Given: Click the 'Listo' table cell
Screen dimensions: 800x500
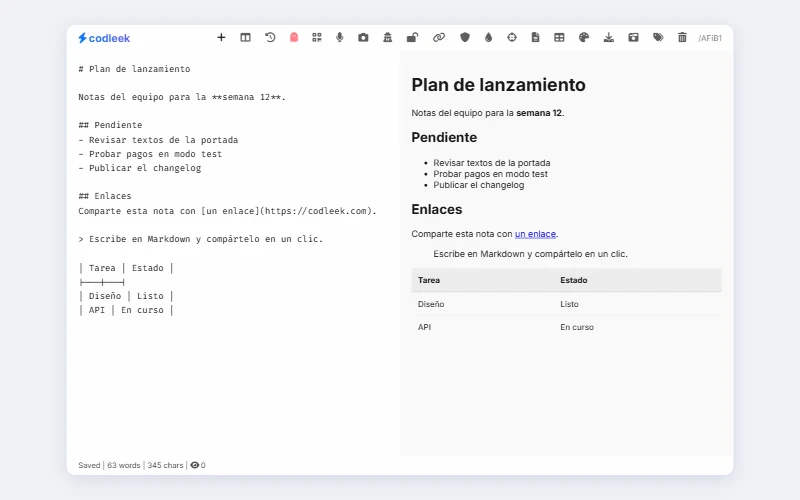Looking at the screenshot, I should [x=569, y=304].
